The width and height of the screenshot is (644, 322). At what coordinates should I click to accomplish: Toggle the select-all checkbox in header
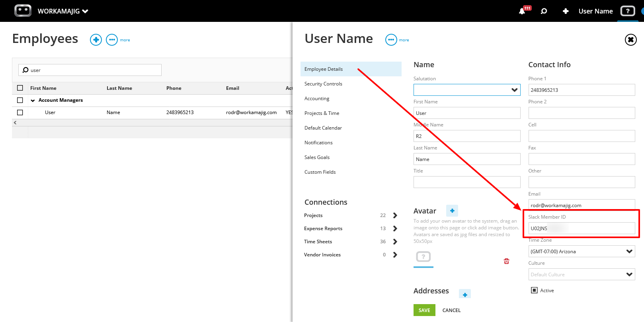pyautogui.click(x=20, y=88)
